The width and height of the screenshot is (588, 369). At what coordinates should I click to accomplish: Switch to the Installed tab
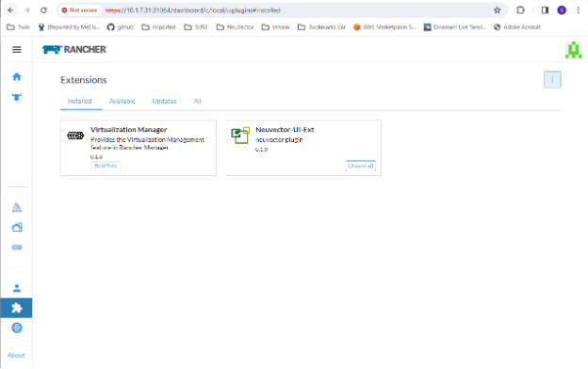79,101
